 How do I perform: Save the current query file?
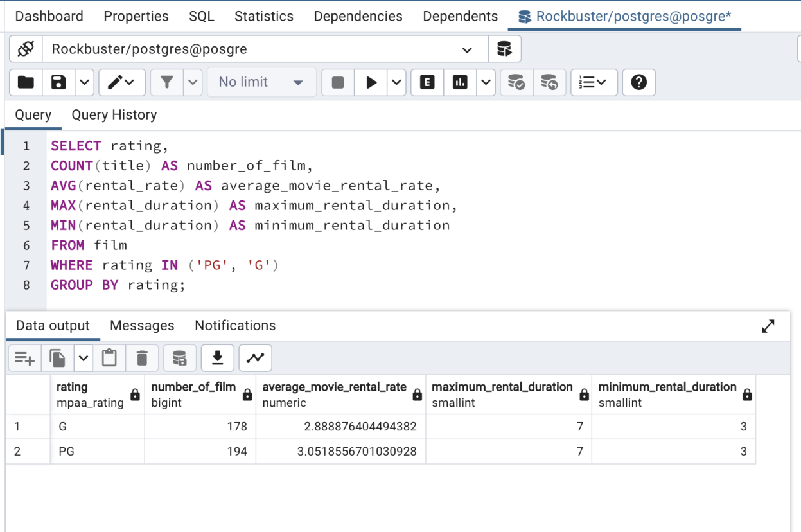click(x=58, y=82)
